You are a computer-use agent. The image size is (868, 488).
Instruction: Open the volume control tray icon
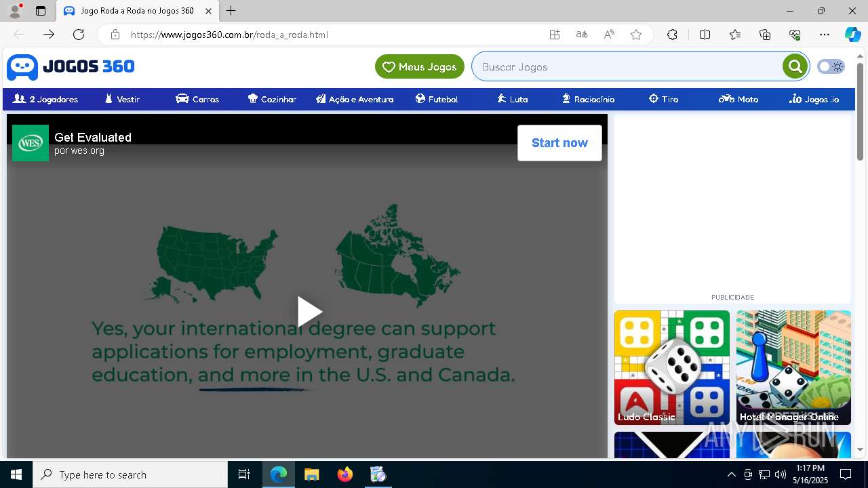(x=781, y=474)
